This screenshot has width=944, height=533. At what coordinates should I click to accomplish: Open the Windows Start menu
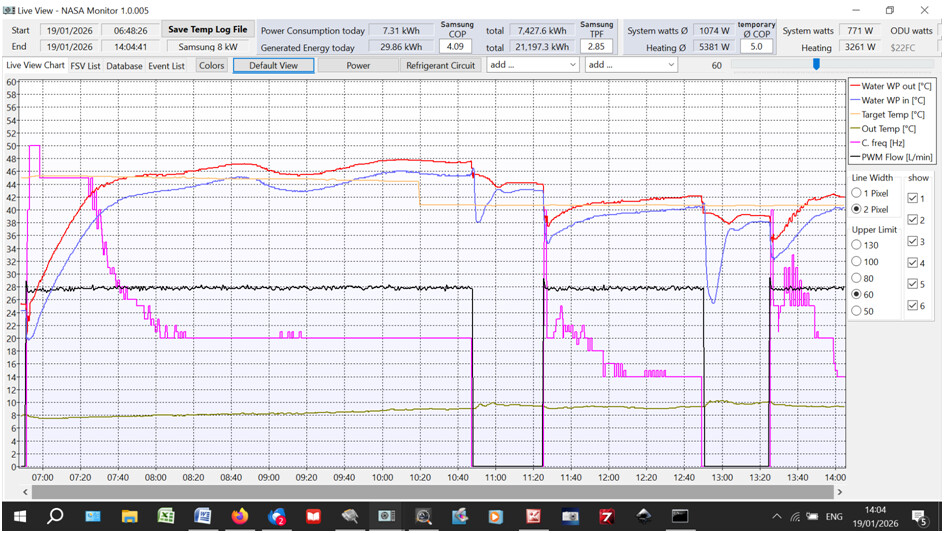pyautogui.click(x=18, y=516)
